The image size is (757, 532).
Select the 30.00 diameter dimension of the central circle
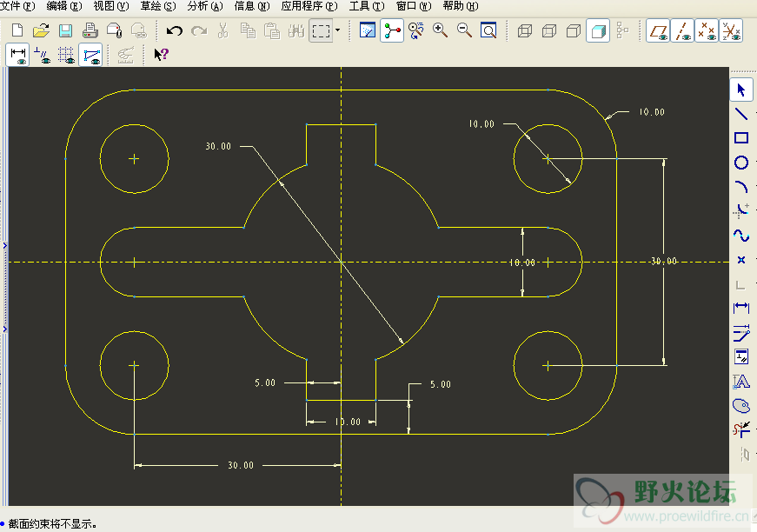coord(218,146)
